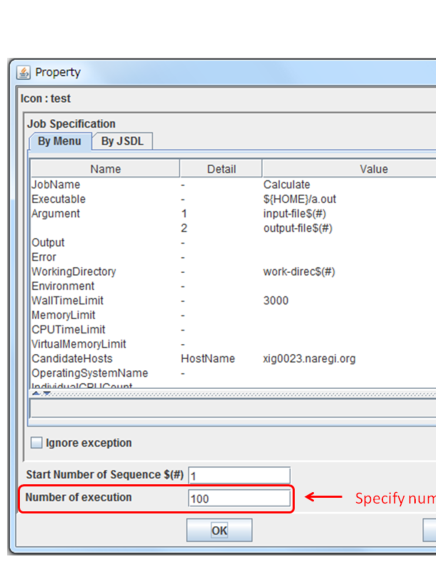Switch to the By Menu tab
Viewport: 436px width, 564px height.
point(60,141)
